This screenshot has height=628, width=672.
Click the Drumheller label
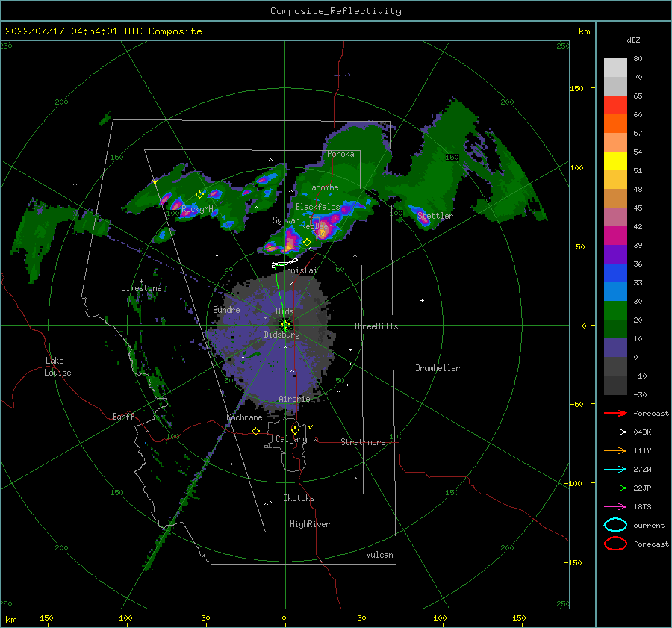point(438,368)
